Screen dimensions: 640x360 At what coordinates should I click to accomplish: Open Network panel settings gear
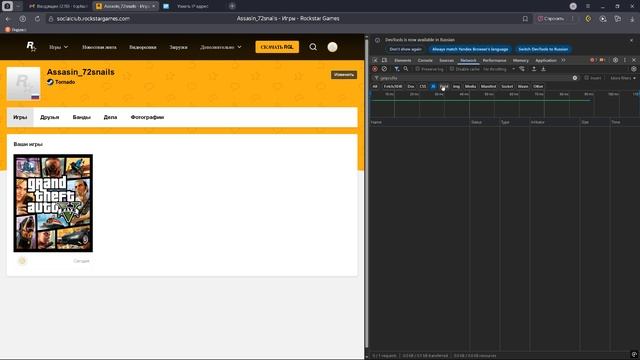tap(633, 69)
